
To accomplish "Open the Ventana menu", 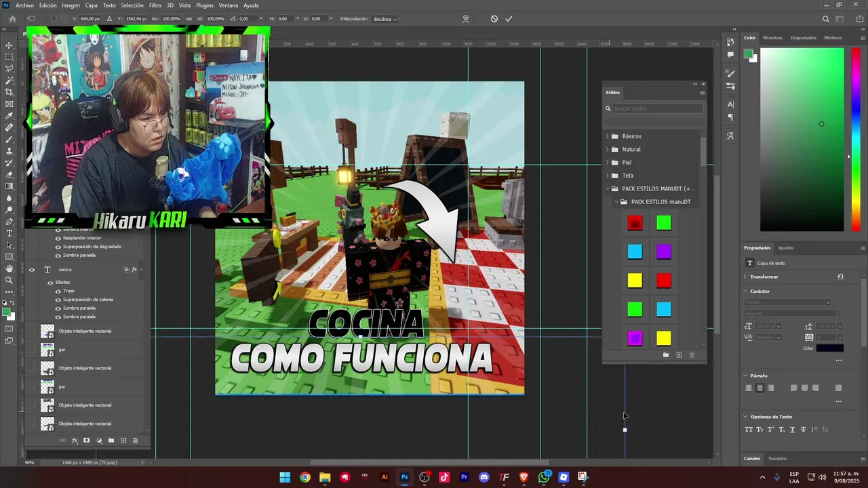I will [x=229, y=5].
